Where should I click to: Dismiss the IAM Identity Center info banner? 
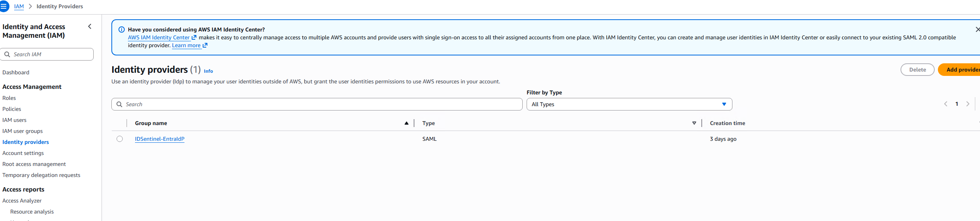pyautogui.click(x=977, y=29)
